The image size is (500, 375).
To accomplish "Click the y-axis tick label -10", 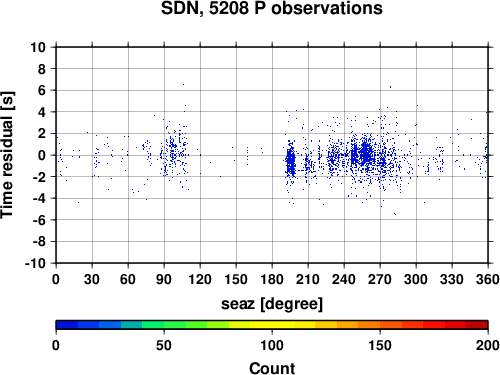I will pyautogui.click(x=35, y=263).
